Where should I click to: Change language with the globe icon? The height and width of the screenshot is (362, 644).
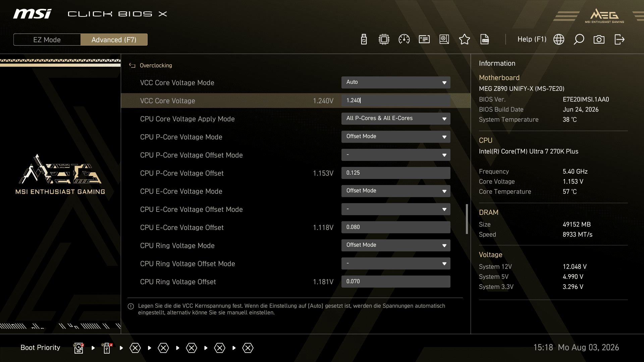point(559,40)
